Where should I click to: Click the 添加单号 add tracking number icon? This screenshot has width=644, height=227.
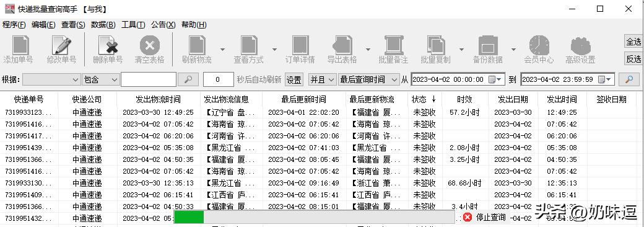(x=20, y=45)
